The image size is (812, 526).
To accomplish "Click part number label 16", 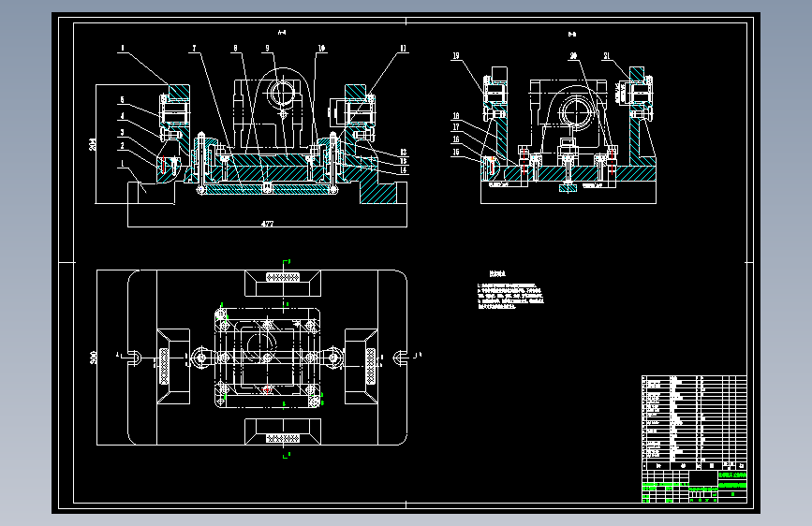I will point(456,139).
